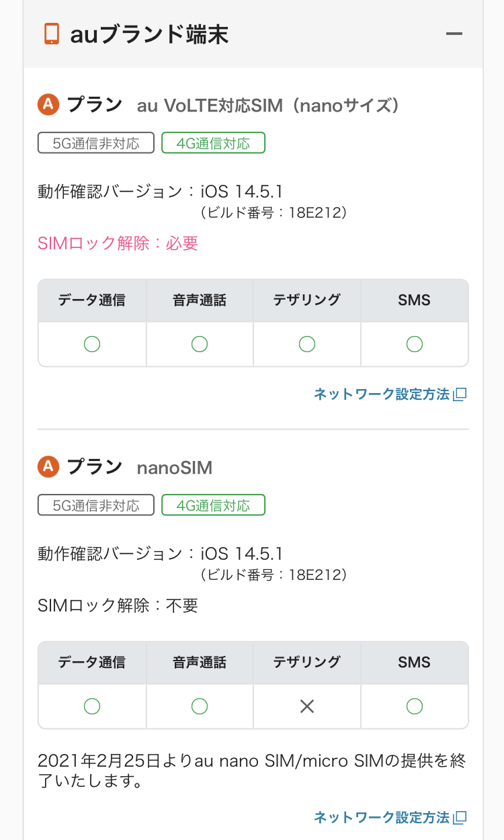
Task: Click the 4G通信対応 tag under au VoLTE対応SIM
Action: coord(213,143)
